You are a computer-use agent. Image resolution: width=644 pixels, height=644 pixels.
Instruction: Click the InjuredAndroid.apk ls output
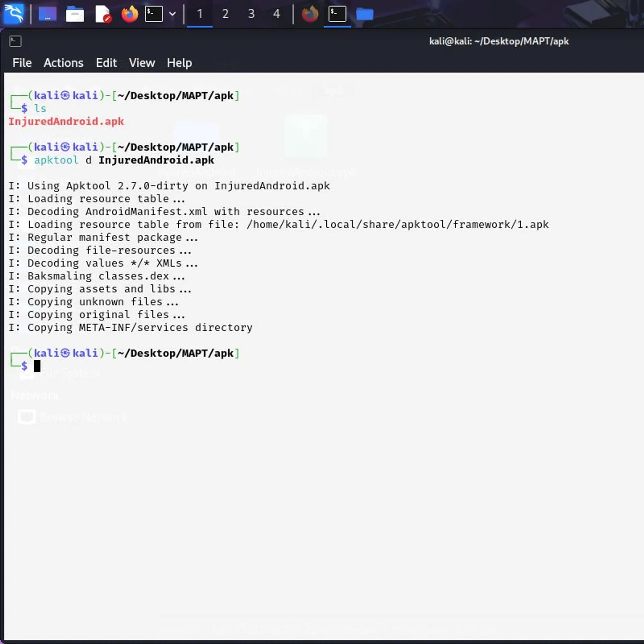click(x=66, y=121)
